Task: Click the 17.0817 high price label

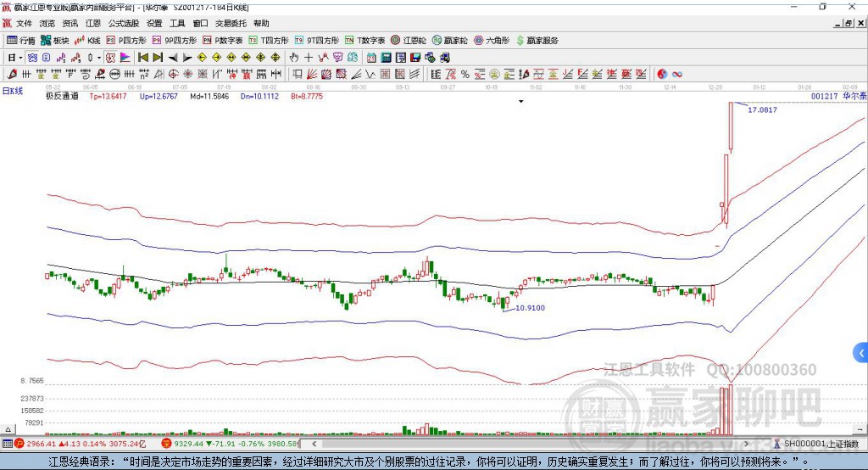Action: [762, 109]
